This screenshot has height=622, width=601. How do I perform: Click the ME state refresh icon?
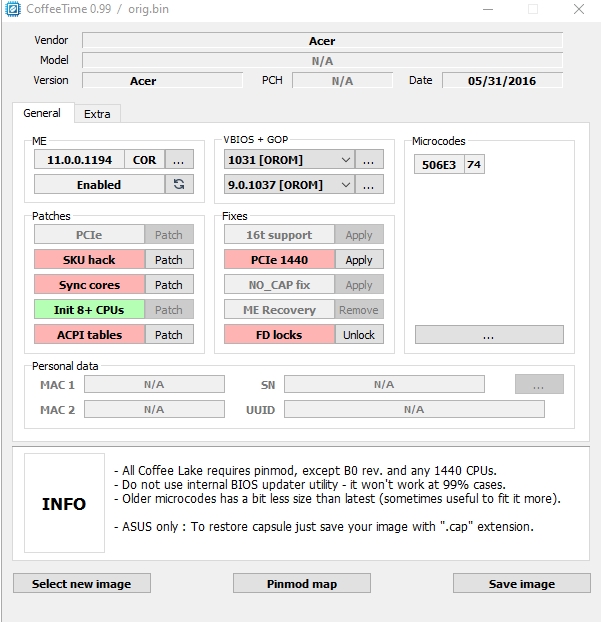point(179,184)
